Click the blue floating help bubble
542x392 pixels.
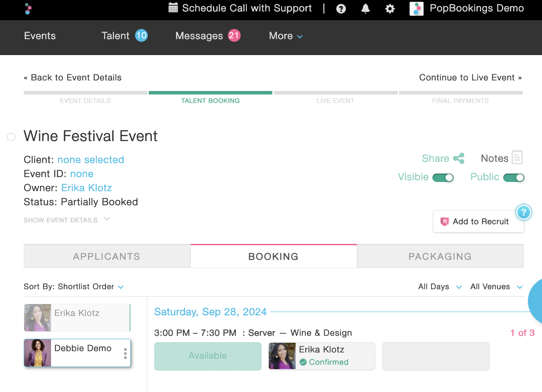click(523, 213)
